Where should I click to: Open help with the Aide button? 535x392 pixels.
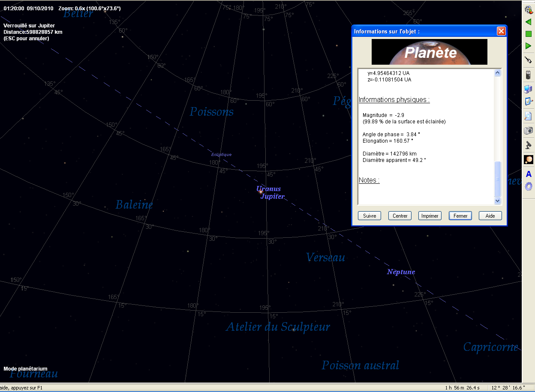pyautogui.click(x=490, y=216)
